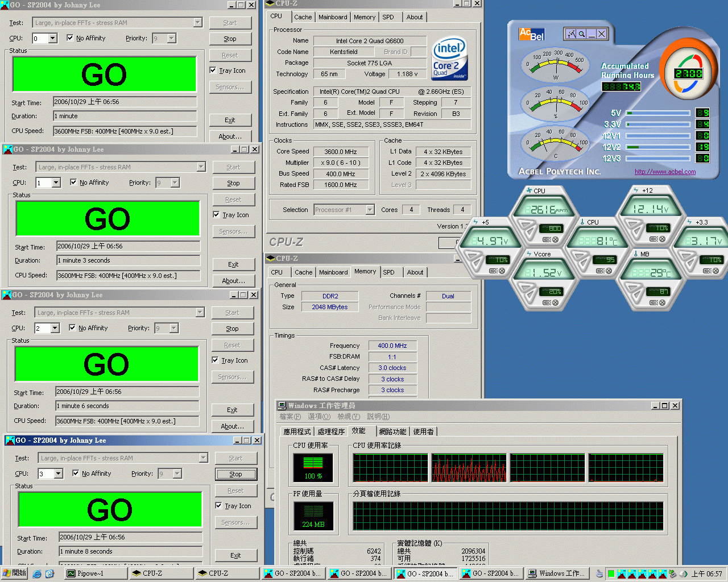Toggle No Affinity in CPU 0 window
Viewport: 728px width, 582px height.
tap(70, 38)
